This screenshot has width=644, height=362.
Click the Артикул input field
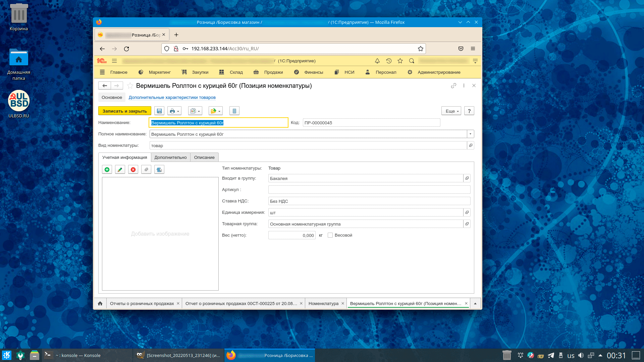369,190
